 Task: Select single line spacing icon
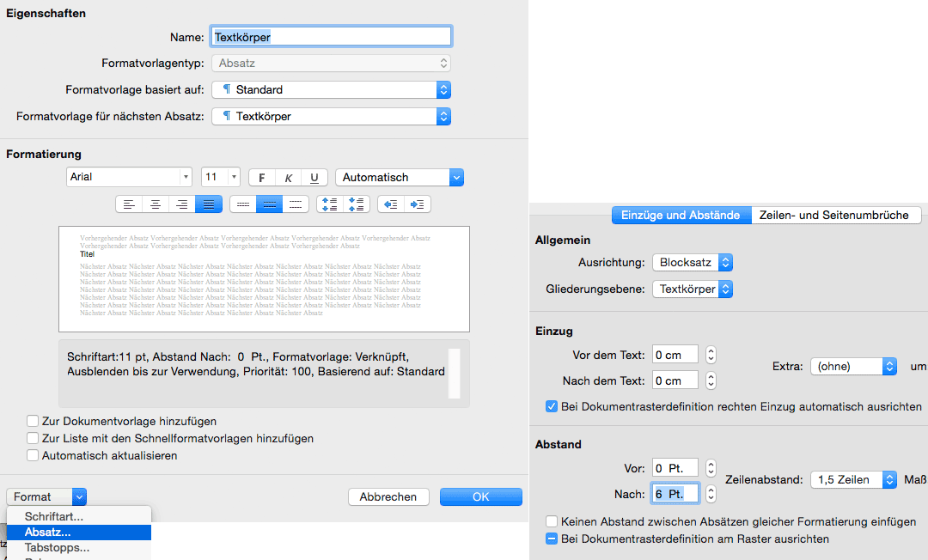[x=243, y=204]
